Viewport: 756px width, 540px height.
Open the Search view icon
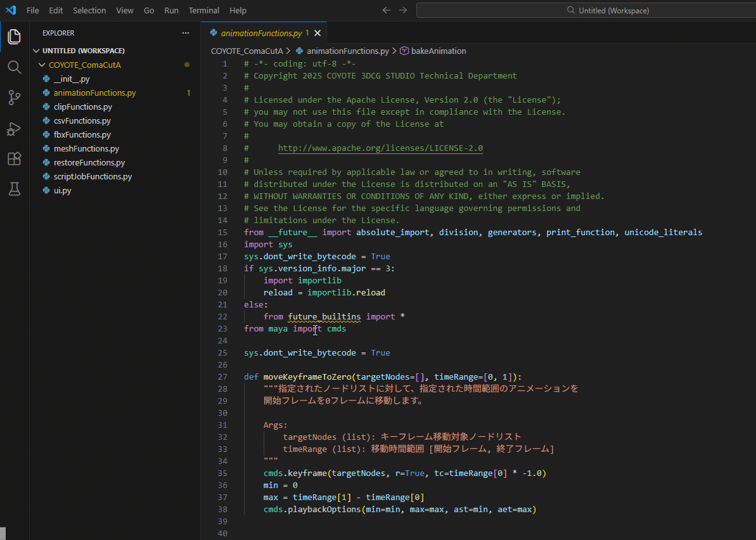click(14, 67)
